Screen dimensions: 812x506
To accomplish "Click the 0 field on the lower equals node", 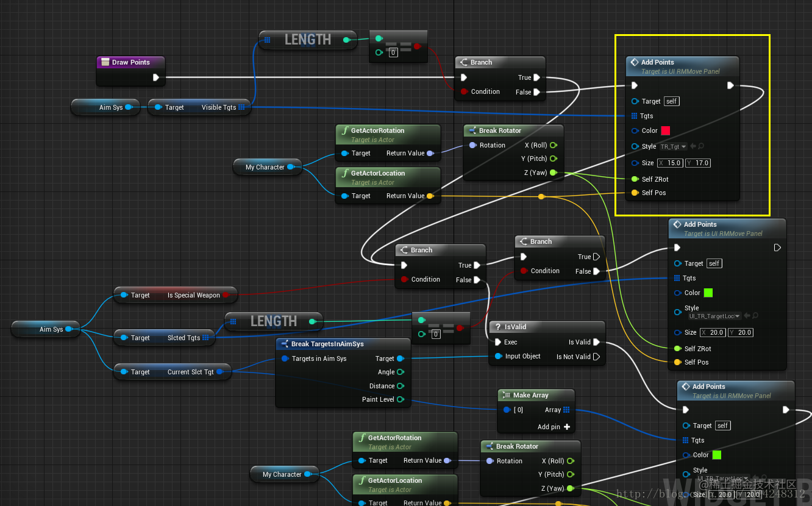I will [436, 334].
